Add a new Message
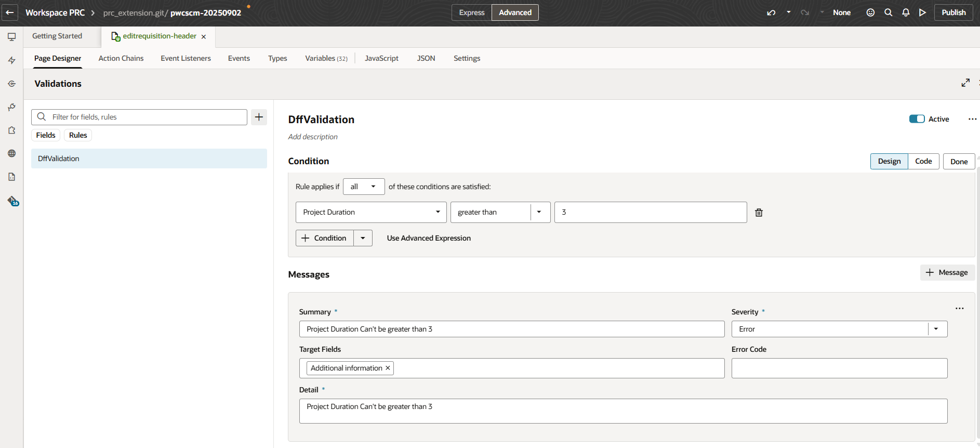Viewport: 980px width, 448px height. pos(947,272)
